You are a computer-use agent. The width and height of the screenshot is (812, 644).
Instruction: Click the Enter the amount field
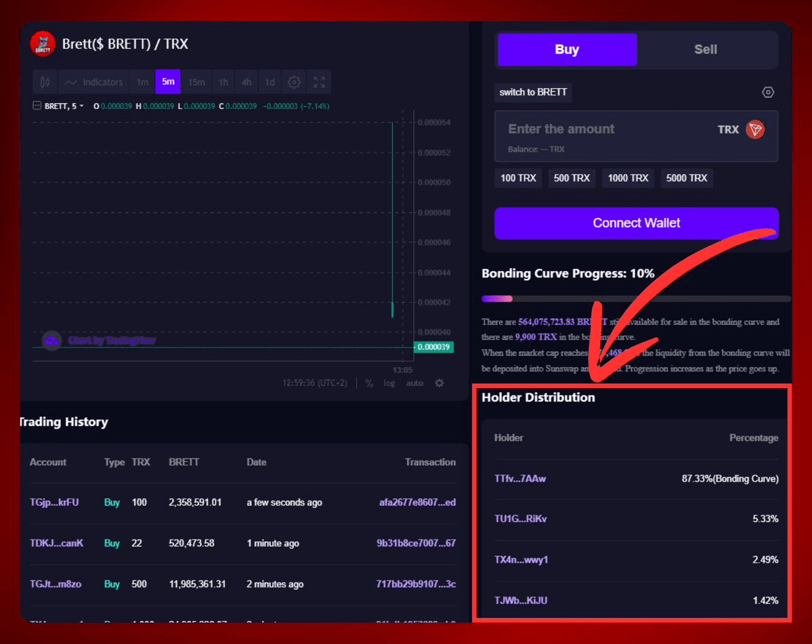(636, 136)
